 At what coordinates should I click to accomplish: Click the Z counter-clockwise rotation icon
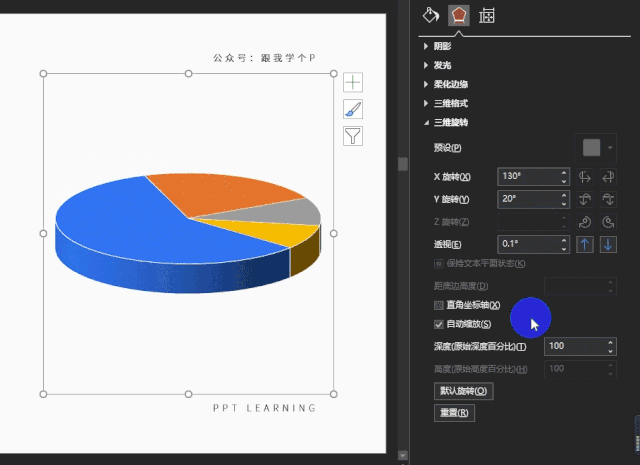[x=608, y=222]
